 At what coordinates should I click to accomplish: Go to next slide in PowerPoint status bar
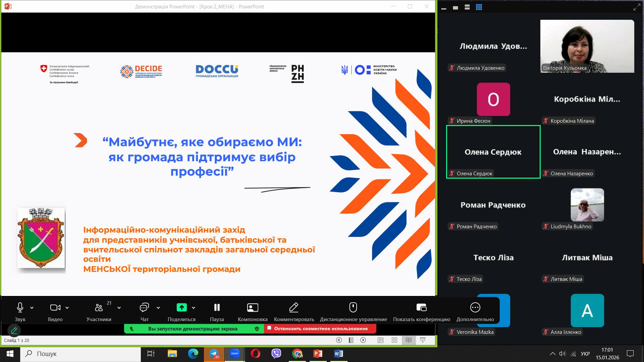pyautogui.click(x=363, y=340)
